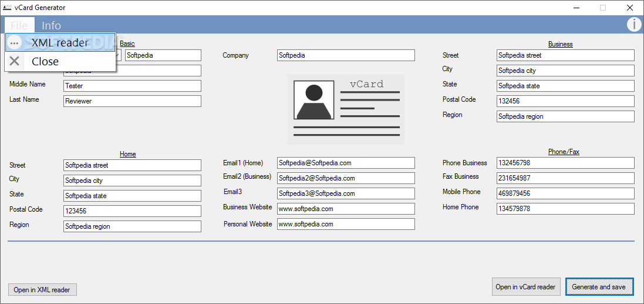Click the Company input field
This screenshot has width=644, height=304.
[x=346, y=55]
